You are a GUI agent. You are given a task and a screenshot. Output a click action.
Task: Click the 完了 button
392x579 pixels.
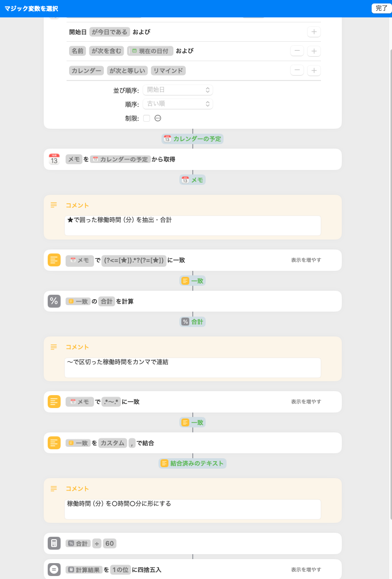click(381, 8)
